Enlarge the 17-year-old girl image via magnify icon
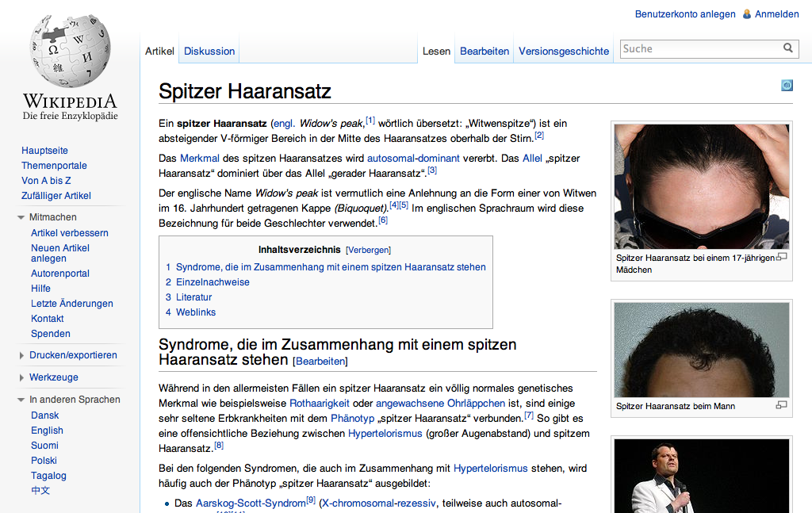This screenshot has width=812, height=513. [781, 257]
